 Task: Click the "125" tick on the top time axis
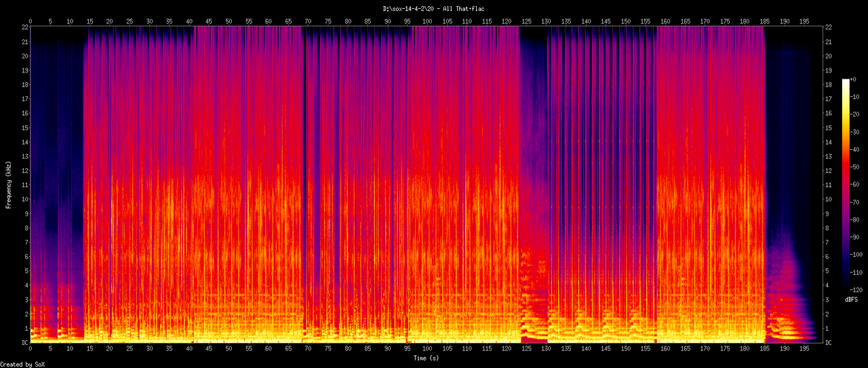point(526,21)
